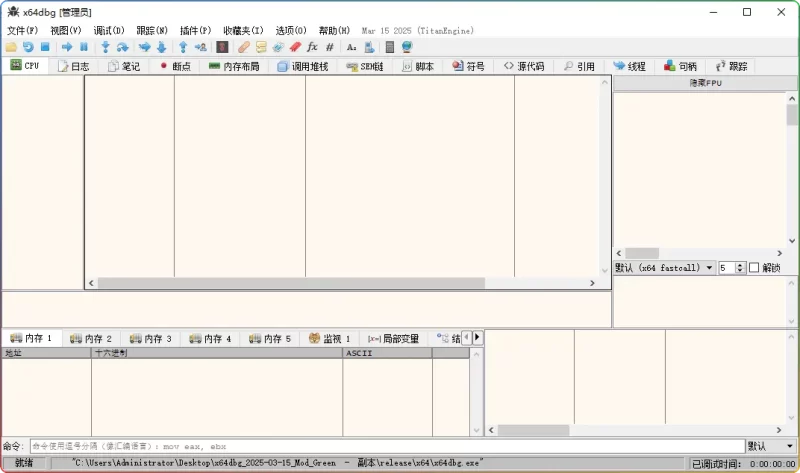Switch to the 日志 log tab
Screen dimensions: 800x473
point(73,66)
